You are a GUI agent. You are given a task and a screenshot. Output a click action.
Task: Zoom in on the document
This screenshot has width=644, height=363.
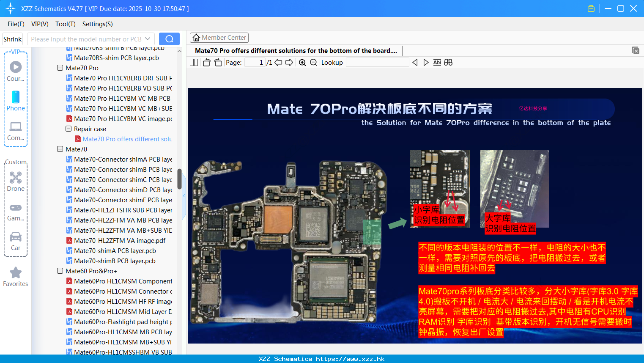pos(302,63)
